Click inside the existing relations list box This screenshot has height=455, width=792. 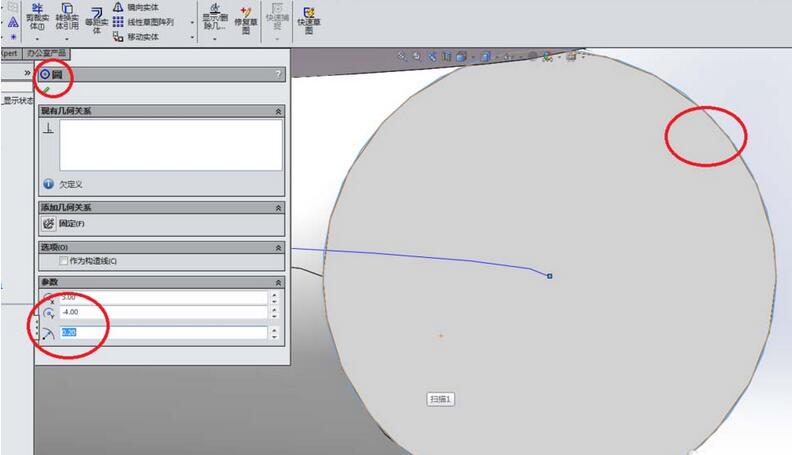(x=171, y=145)
